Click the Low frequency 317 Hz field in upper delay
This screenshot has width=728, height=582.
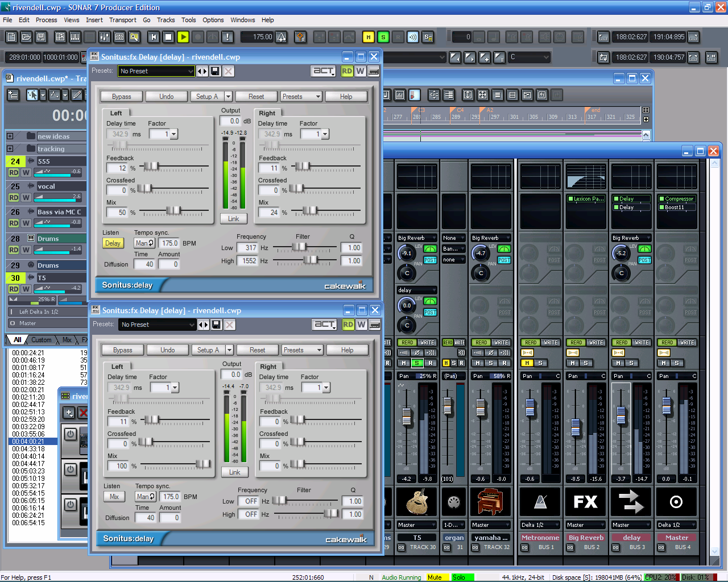click(x=247, y=248)
